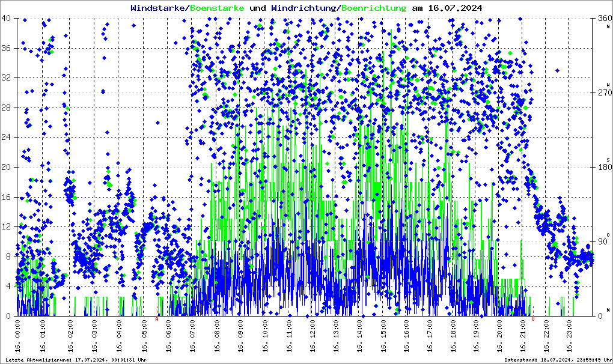
Task: Click the 16. 15:00 time axis label
Action: pyautogui.click(x=383, y=336)
